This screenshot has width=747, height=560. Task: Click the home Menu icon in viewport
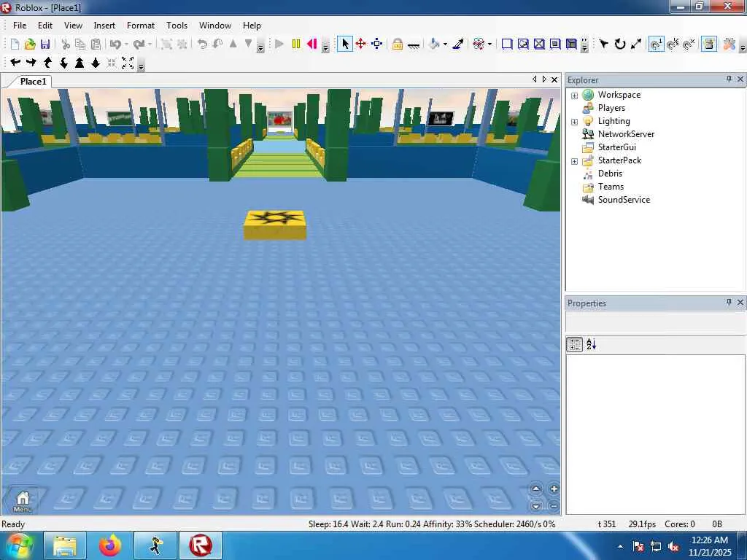coord(23,500)
